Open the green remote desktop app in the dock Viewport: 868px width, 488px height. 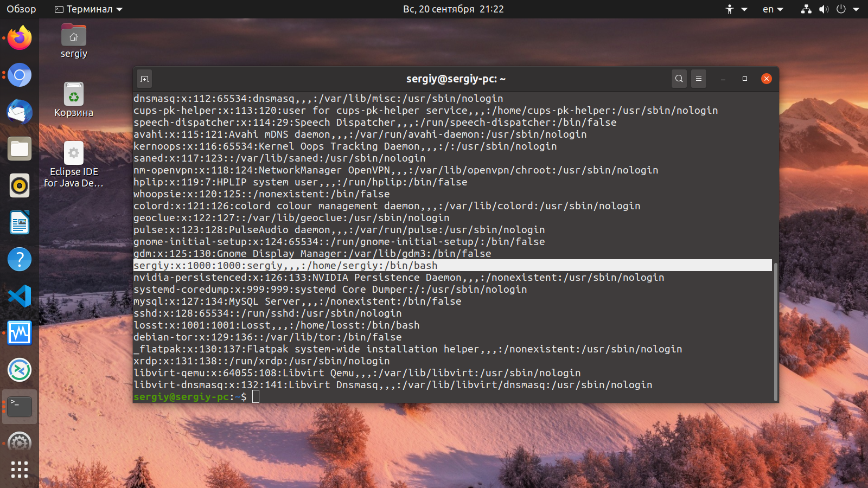coord(20,370)
